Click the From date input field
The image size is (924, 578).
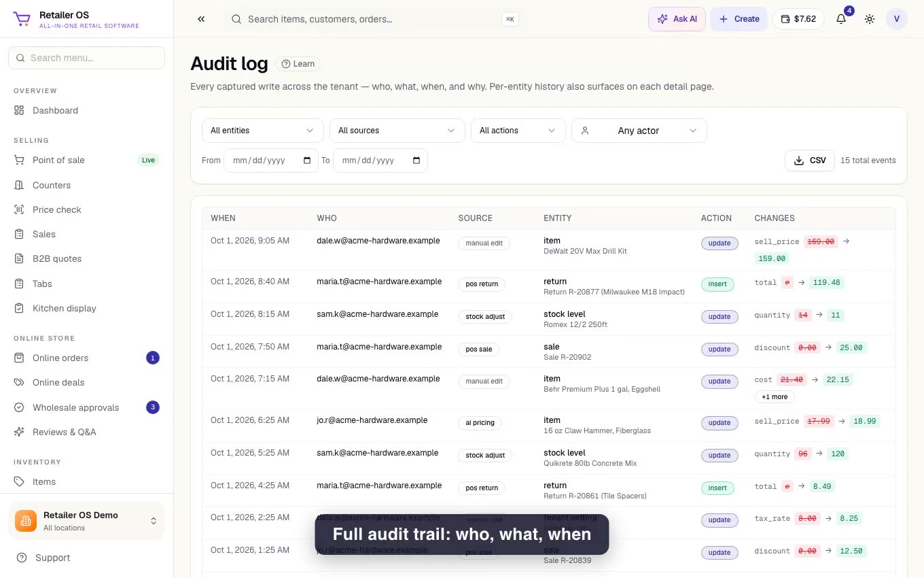click(270, 160)
